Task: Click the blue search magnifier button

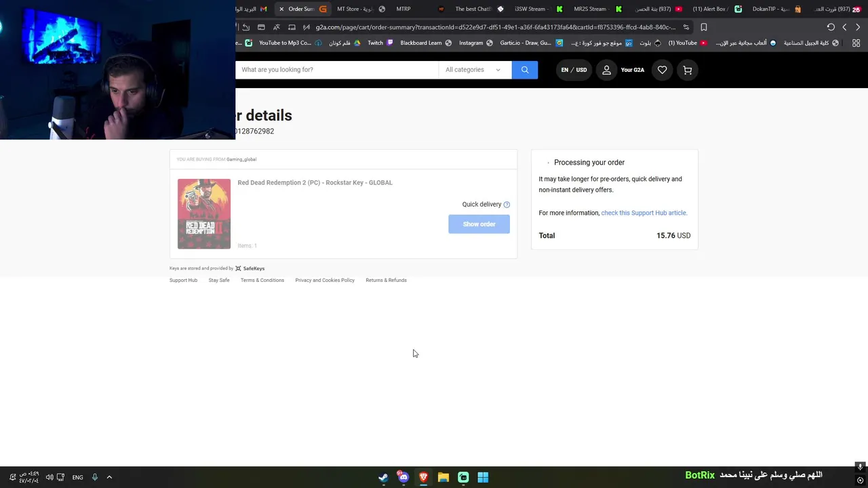Action: tap(525, 70)
